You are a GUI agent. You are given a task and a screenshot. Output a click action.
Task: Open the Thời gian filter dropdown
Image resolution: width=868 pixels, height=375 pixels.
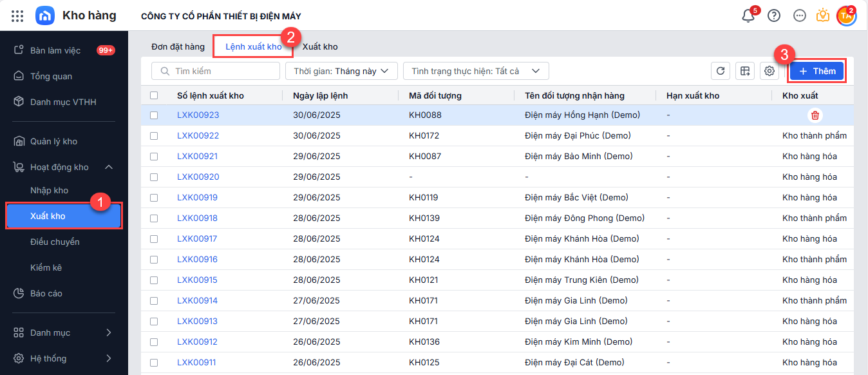point(341,71)
